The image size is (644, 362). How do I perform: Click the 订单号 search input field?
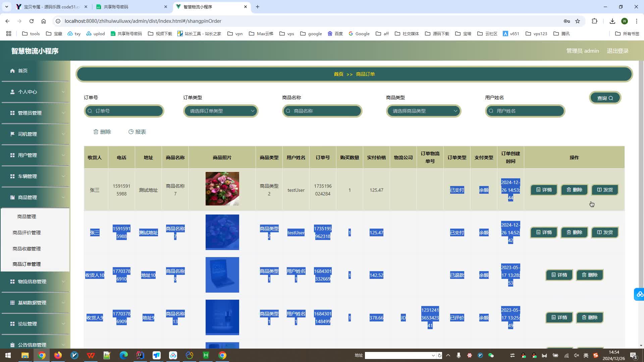point(124,111)
